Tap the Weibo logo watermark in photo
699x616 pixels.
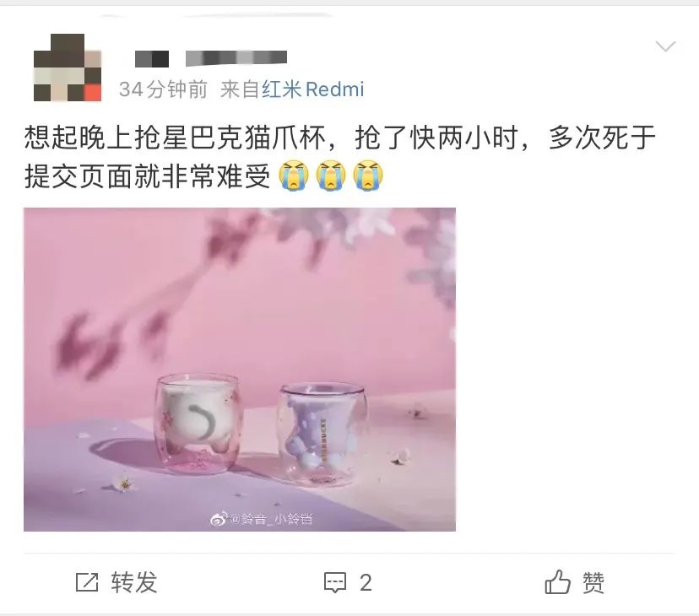(x=219, y=519)
